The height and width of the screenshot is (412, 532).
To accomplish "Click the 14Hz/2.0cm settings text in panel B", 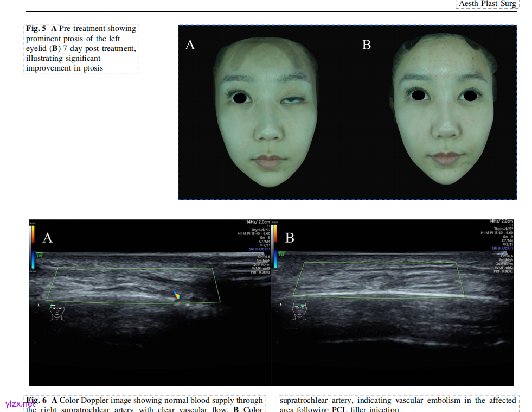I will [x=500, y=222].
